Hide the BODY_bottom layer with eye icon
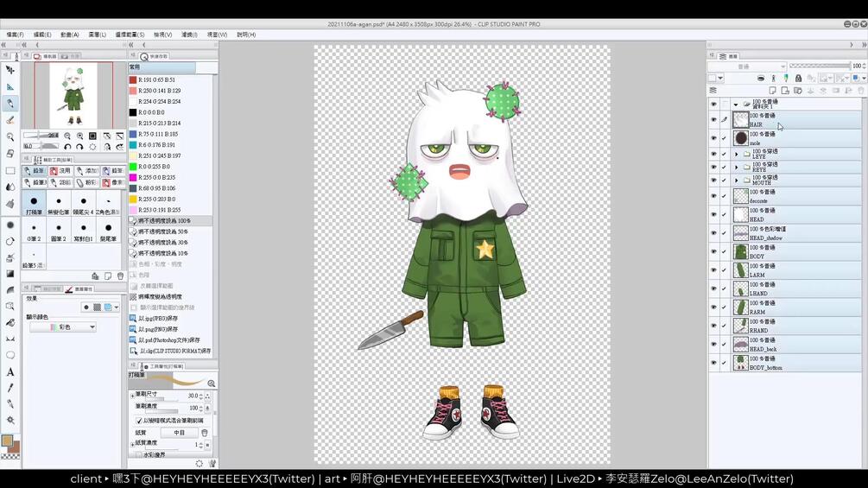The height and width of the screenshot is (488, 868). pos(713,363)
